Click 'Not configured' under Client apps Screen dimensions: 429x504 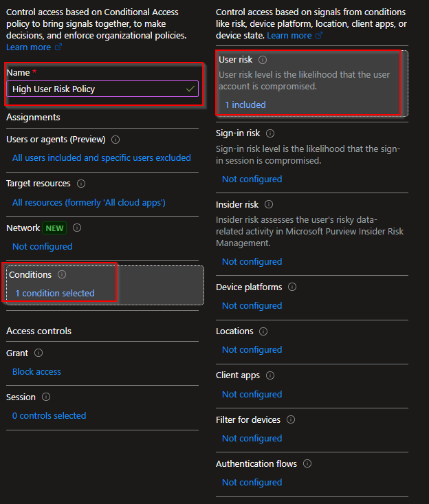(x=252, y=394)
